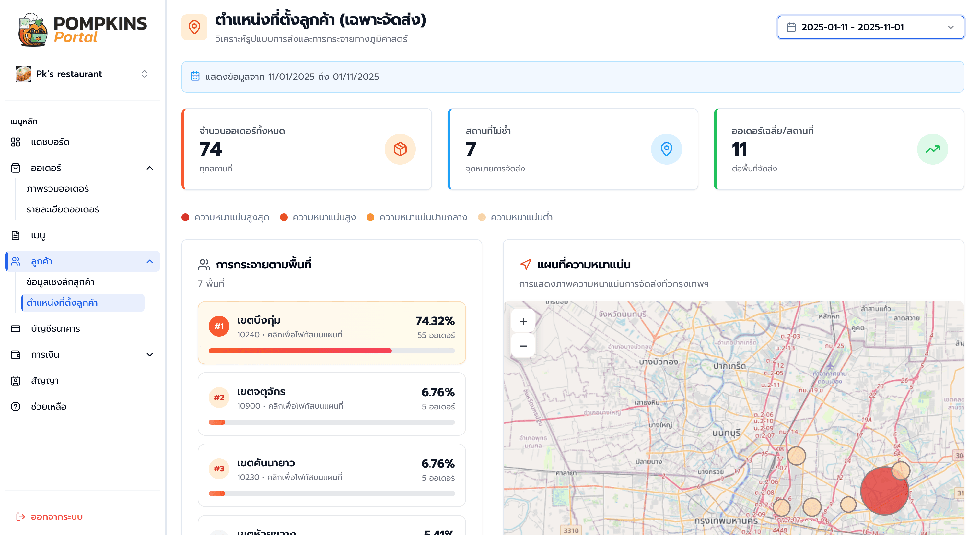Image resolution: width=980 pixels, height=535 pixels.
Task: Click the ลูกค้า people icon in sidebar
Action: tap(16, 261)
